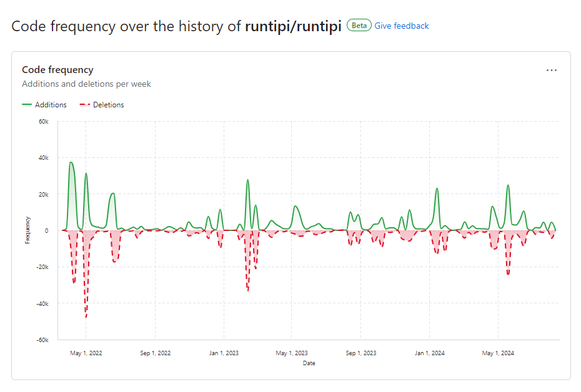The image size is (581, 392).
Task: Toggle the Additions series legend label
Action: pos(51,105)
